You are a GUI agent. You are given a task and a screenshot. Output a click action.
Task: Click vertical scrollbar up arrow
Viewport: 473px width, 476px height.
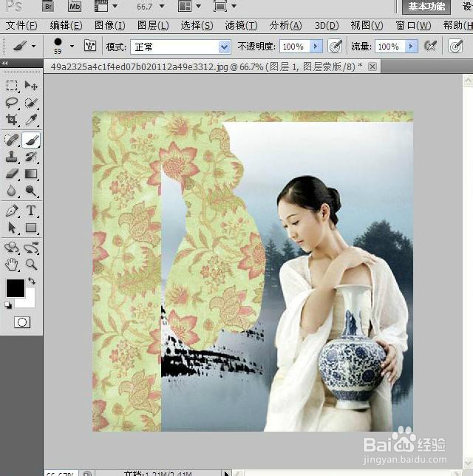tap(468, 80)
